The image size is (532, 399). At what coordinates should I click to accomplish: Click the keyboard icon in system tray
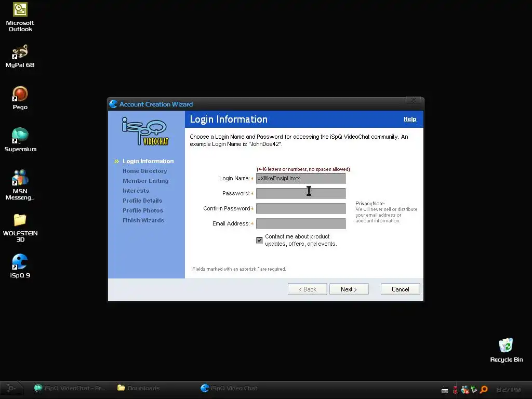coord(445,391)
